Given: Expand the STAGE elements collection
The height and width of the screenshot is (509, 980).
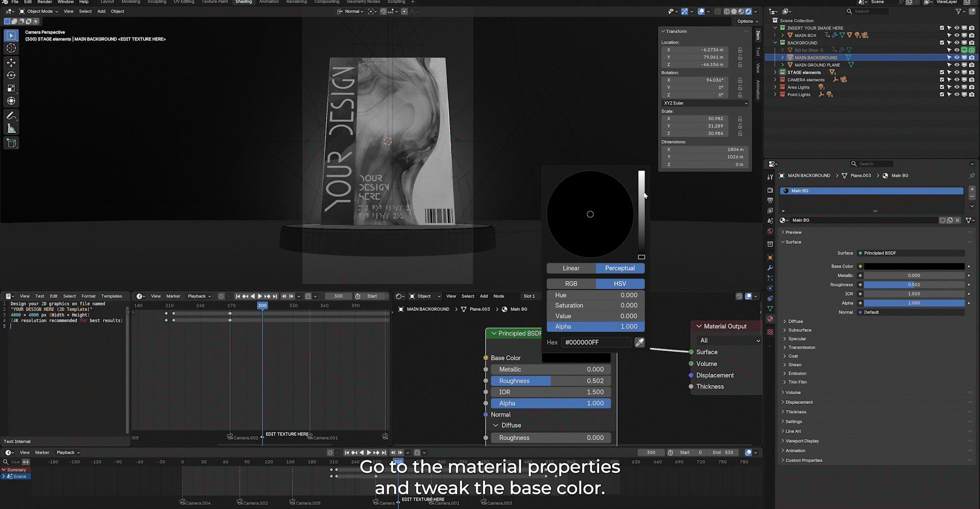Looking at the screenshot, I should [x=775, y=72].
